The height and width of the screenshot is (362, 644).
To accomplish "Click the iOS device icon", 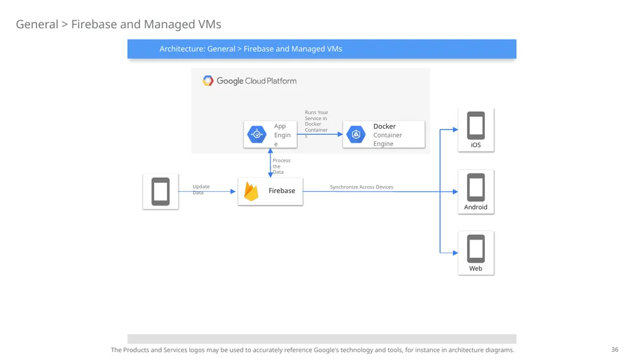I will click(475, 126).
